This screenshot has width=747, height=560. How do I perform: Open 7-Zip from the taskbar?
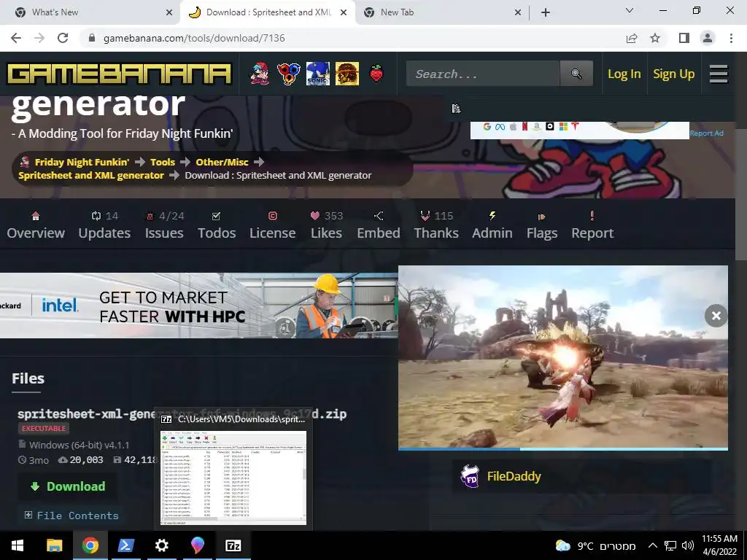(x=233, y=545)
